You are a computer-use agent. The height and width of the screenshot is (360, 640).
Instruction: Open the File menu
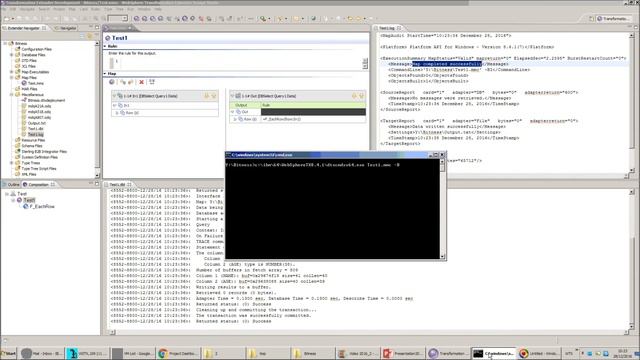click(x=4, y=9)
